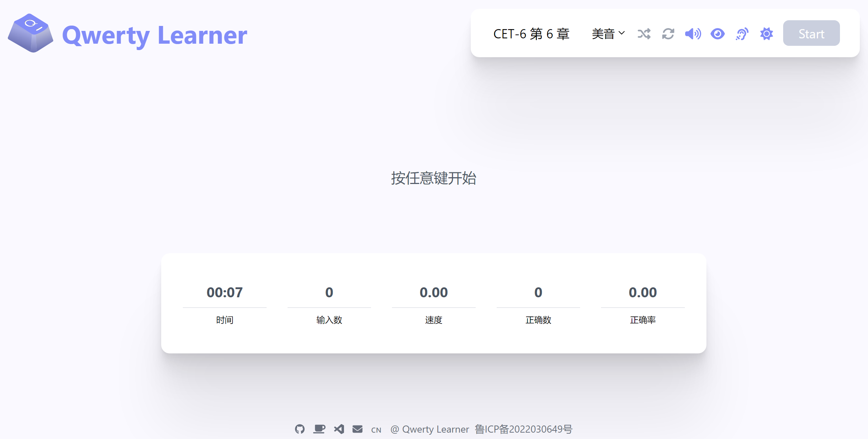Click the email contact icon
The image size is (868, 439).
tap(357, 429)
